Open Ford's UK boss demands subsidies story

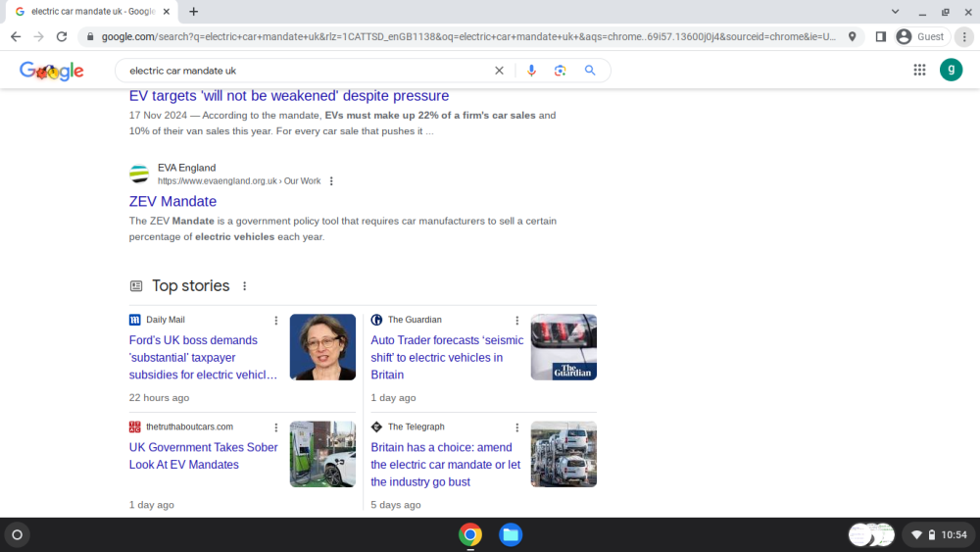203,358
